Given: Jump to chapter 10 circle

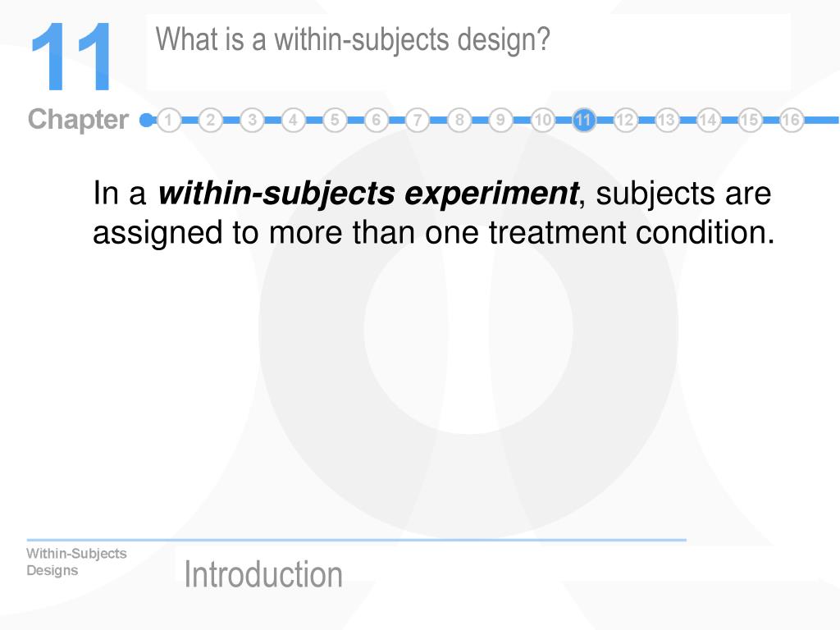Looking at the screenshot, I should click(542, 120).
